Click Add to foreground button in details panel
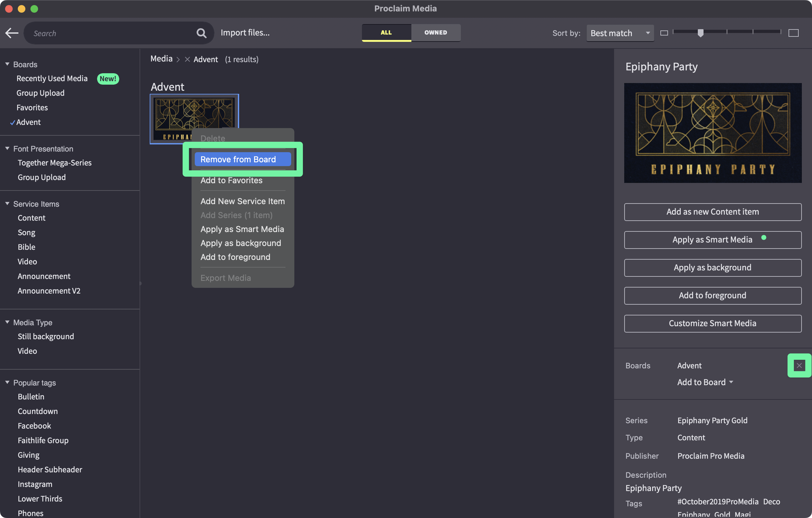 [x=712, y=295]
